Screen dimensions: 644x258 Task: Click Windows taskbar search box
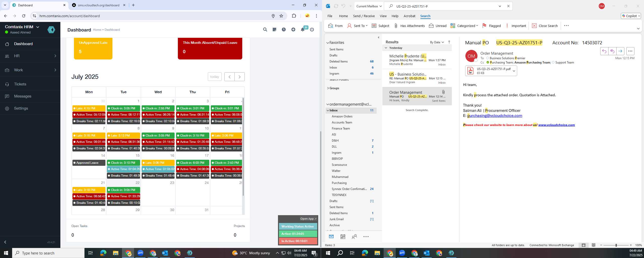48,253
